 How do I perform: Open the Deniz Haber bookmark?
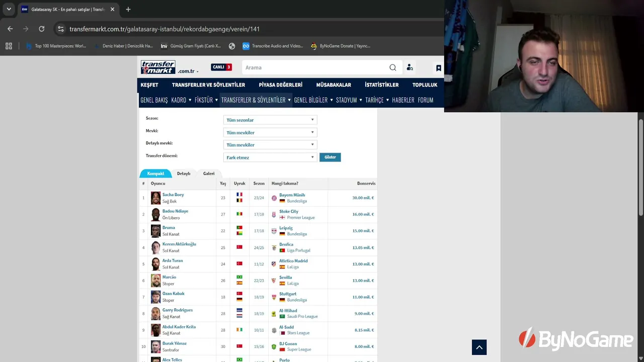(x=124, y=46)
